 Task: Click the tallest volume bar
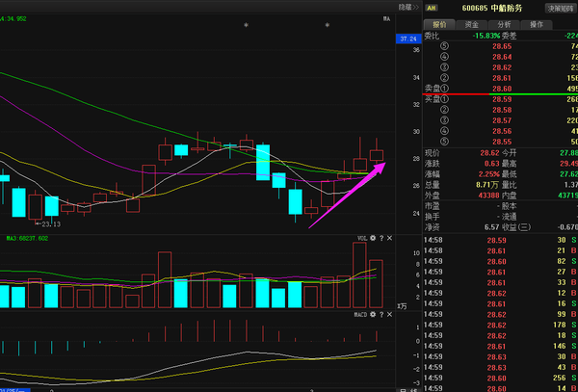point(359,274)
